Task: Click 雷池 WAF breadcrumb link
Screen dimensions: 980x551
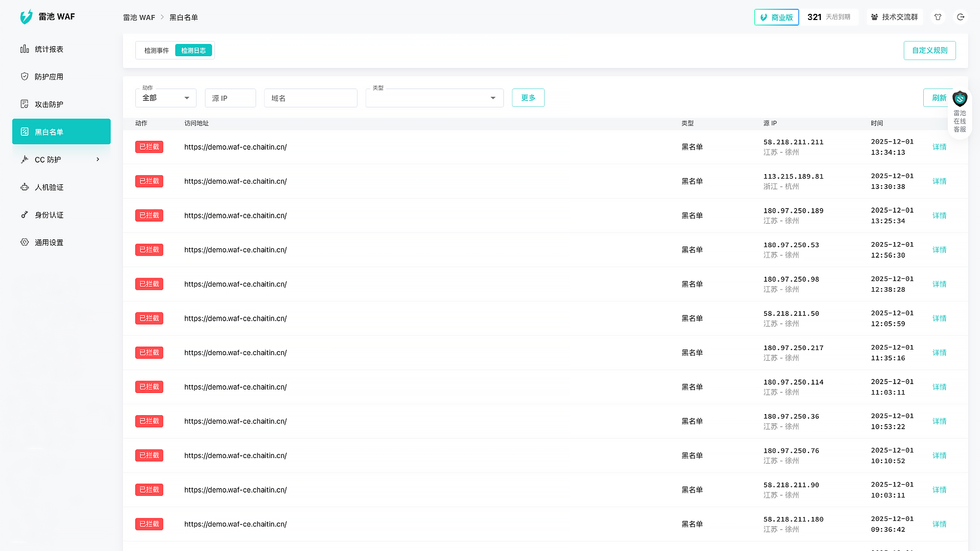Action: coord(139,18)
